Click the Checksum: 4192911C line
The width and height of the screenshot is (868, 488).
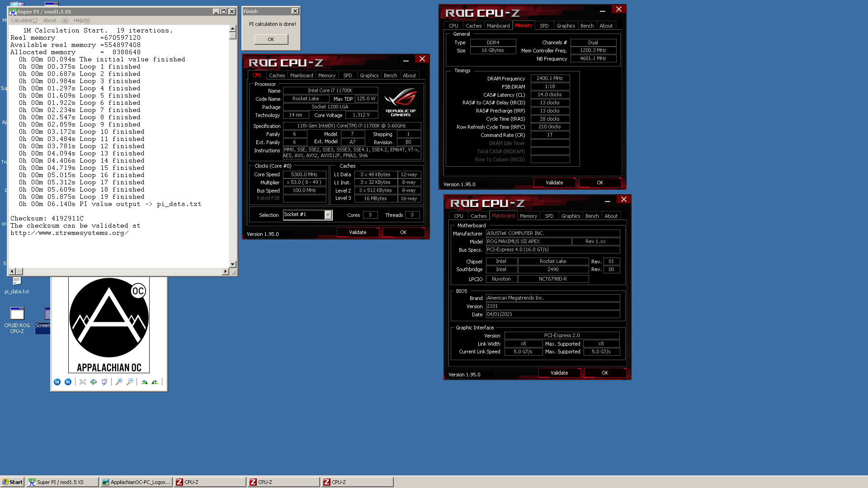(47, 219)
